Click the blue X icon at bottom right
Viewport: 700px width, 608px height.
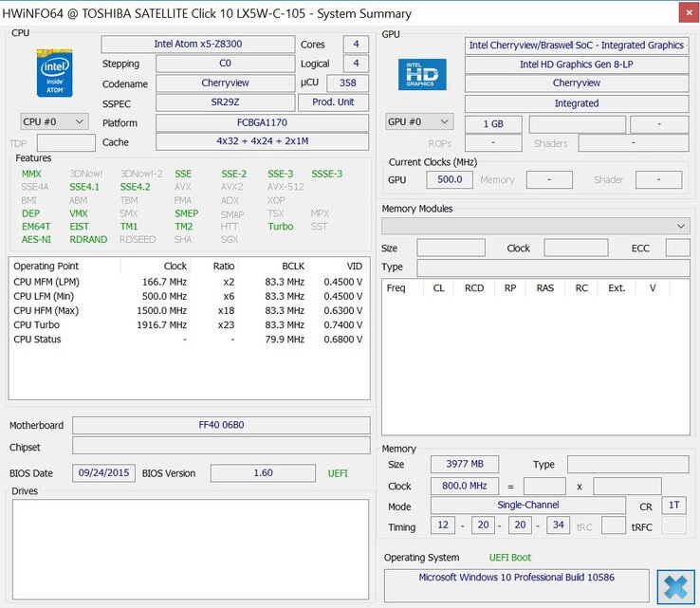pos(675,585)
